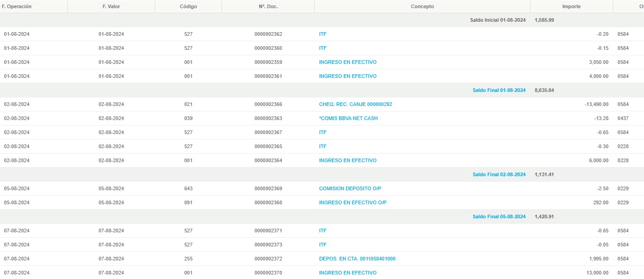Select balance value 1,420.91
Screen dimensions: 644x279
coord(544,216)
